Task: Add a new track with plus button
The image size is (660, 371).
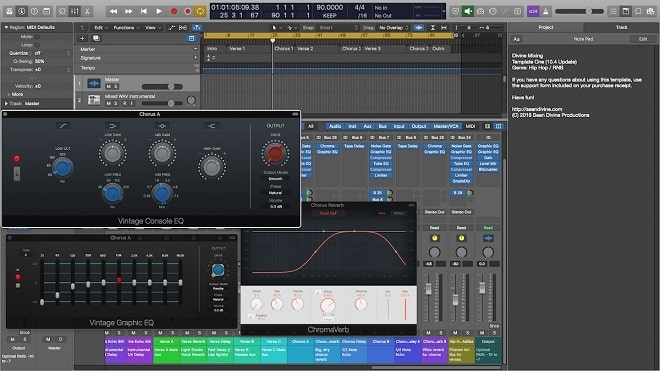Action: (x=82, y=38)
